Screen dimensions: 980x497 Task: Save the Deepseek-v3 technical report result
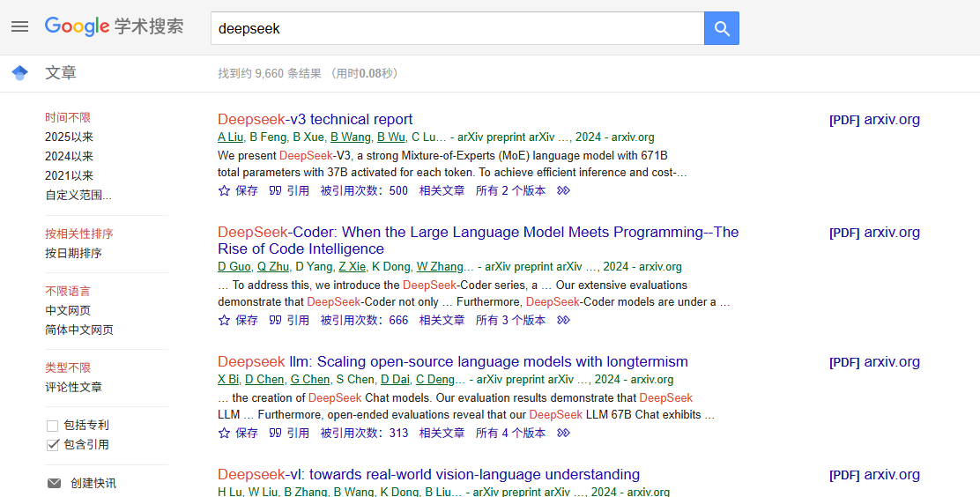tap(238, 190)
